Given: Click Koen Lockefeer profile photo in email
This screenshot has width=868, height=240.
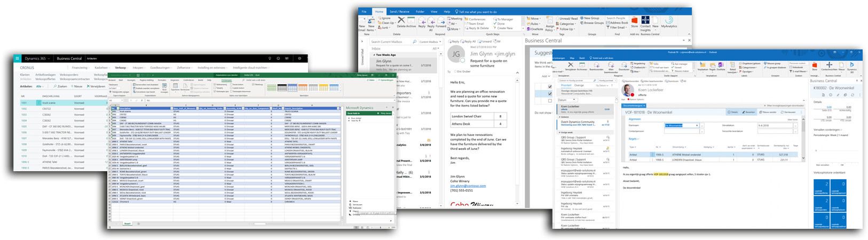Looking at the screenshot, I should tap(628, 90).
